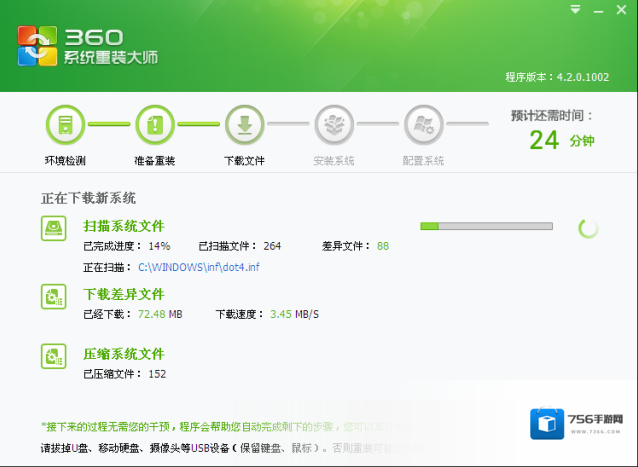Select the 下载差异文件 heading
The height and width of the screenshot is (467, 638).
(x=124, y=294)
